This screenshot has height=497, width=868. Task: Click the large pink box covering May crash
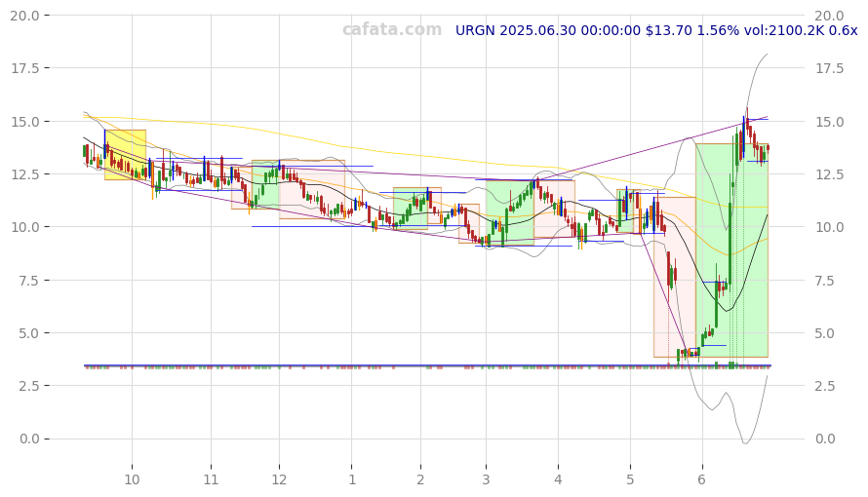(675, 277)
